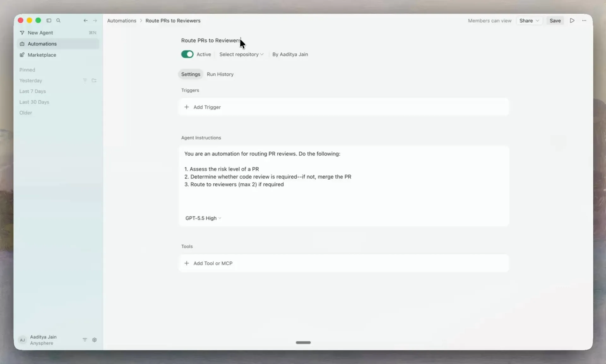
Task: Click Add Trigger
Action: click(x=344, y=107)
